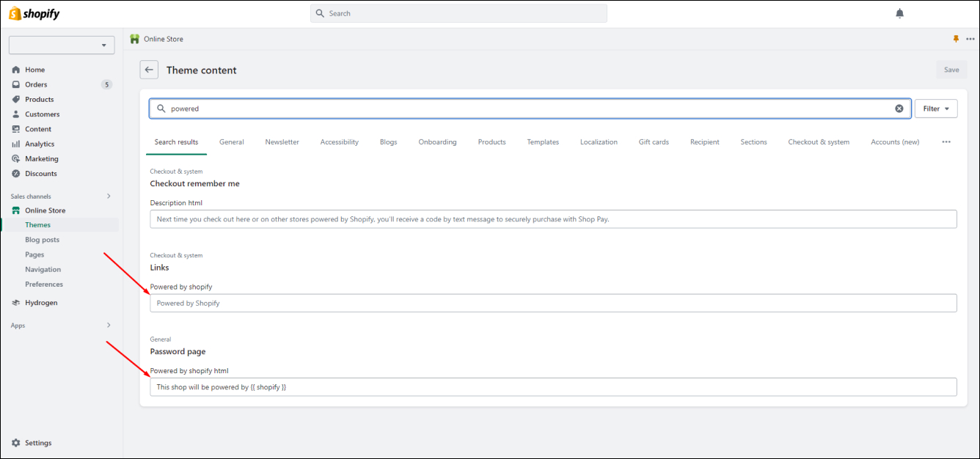Open Preferences in the sidebar

point(44,284)
